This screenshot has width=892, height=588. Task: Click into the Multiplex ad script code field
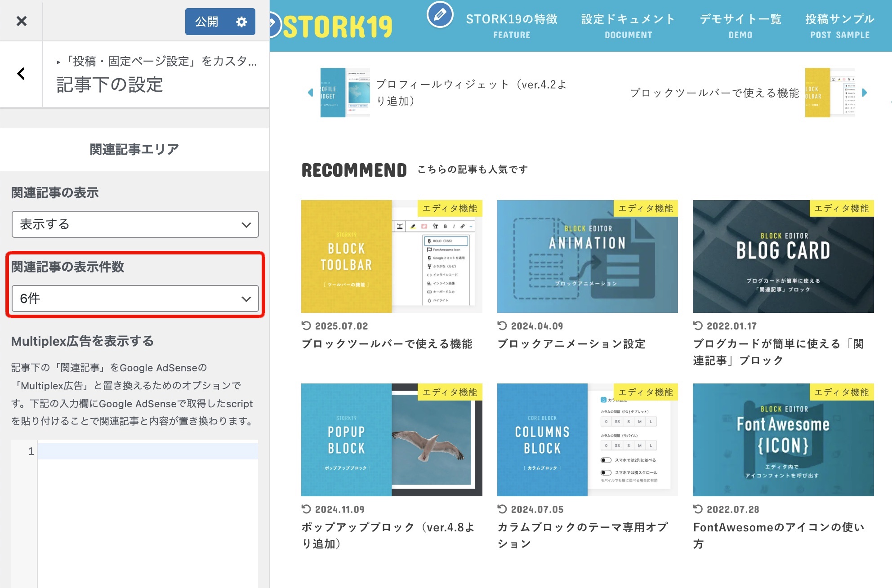[x=147, y=451]
